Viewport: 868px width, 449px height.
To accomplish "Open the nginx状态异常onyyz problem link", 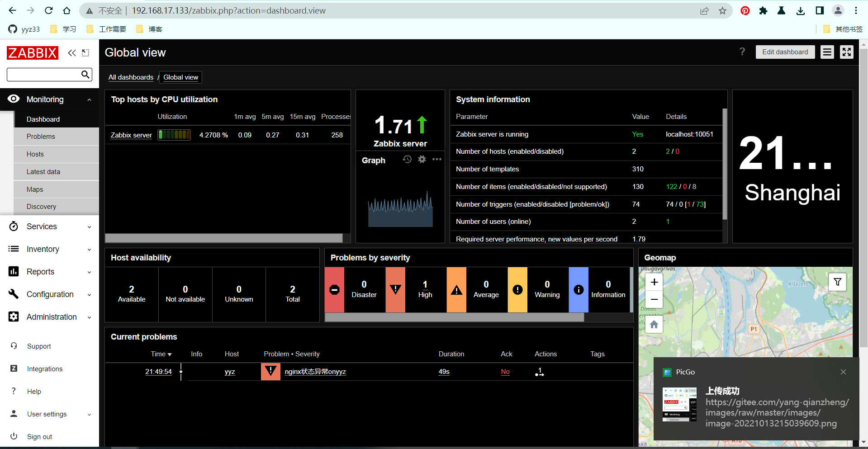I will coord(315,372).
